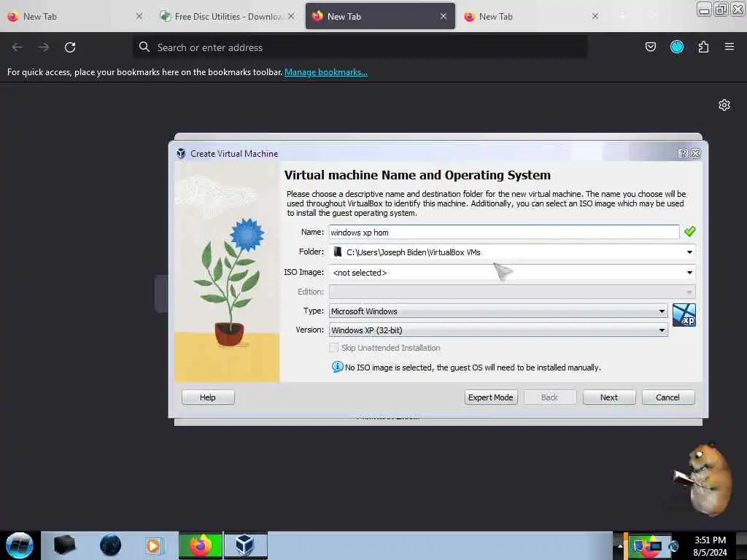Click the taskbar clock showing 3:51 PM
747x560 pixels.
tap(710, 546)
